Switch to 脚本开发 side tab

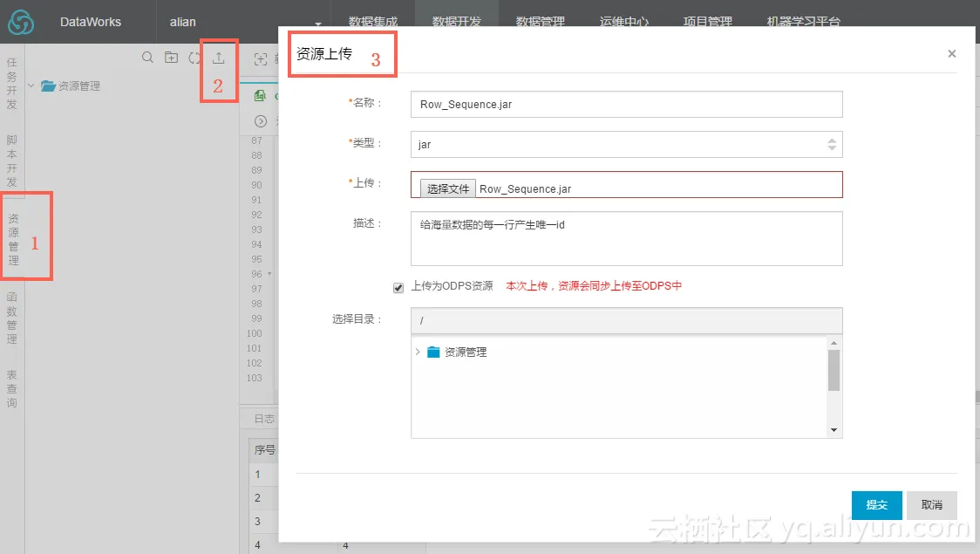[x=12, y=161]
